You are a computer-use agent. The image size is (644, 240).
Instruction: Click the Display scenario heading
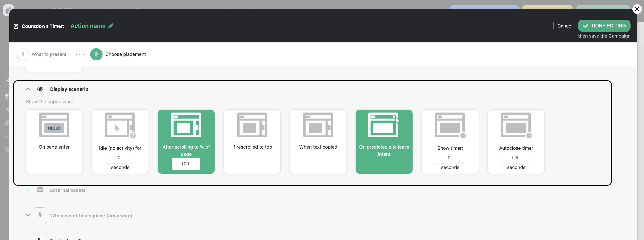(x=69, y=89)
